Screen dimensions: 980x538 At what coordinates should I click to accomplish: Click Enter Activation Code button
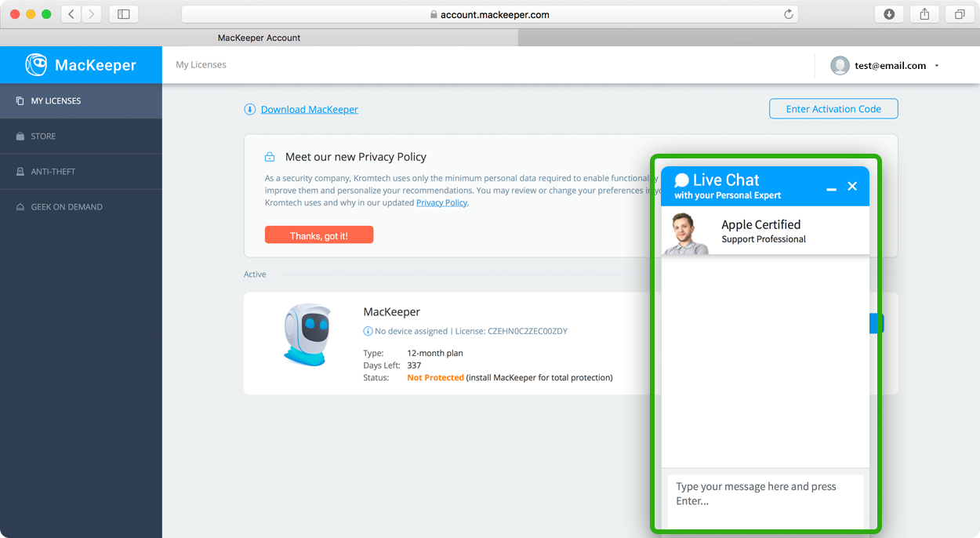coord(833,109)
